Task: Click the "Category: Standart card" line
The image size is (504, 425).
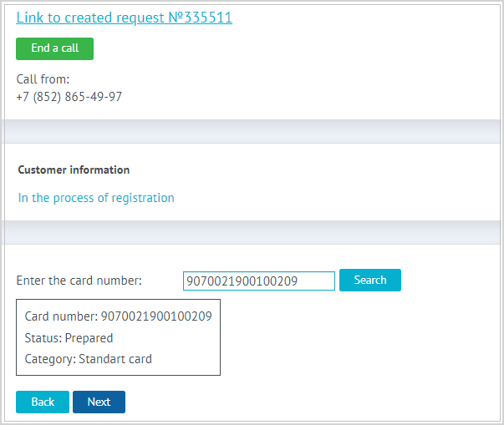Action: tap(89, 359)
